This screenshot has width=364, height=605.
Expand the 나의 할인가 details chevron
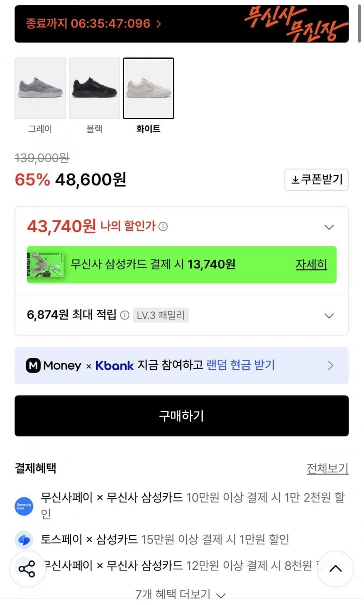(329, 227)
